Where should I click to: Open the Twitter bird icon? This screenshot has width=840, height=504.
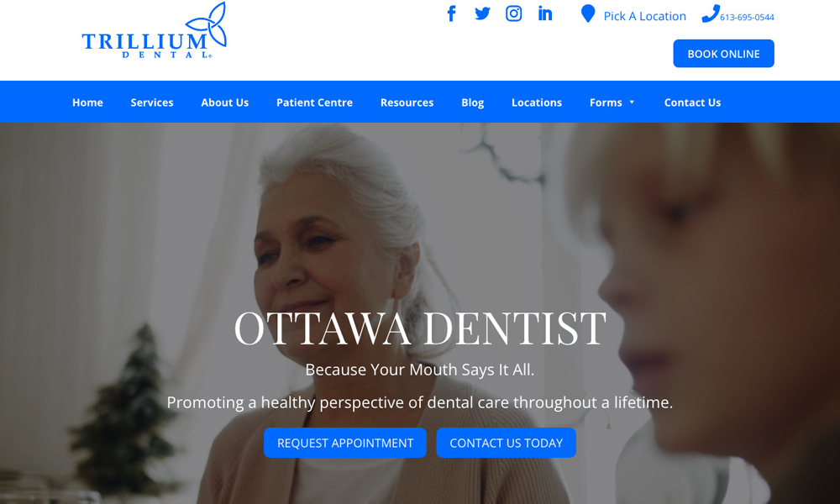482,13
